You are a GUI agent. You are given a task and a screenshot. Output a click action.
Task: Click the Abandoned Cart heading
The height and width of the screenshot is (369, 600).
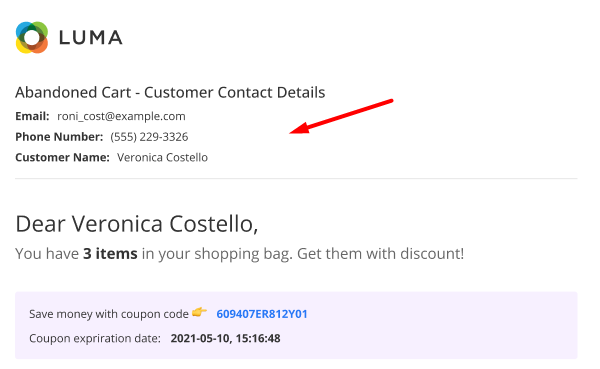pyautogui.click(x=170, y=92)
